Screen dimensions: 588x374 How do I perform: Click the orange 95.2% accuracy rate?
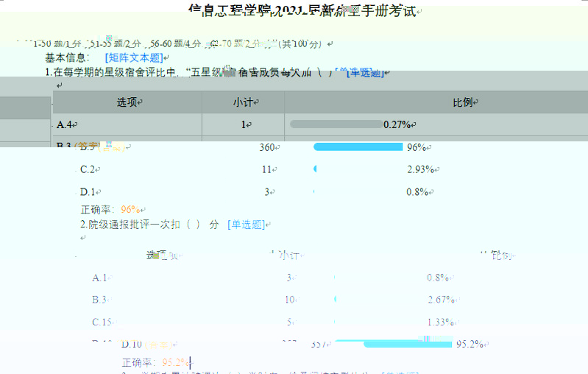[x=176, y=362]
